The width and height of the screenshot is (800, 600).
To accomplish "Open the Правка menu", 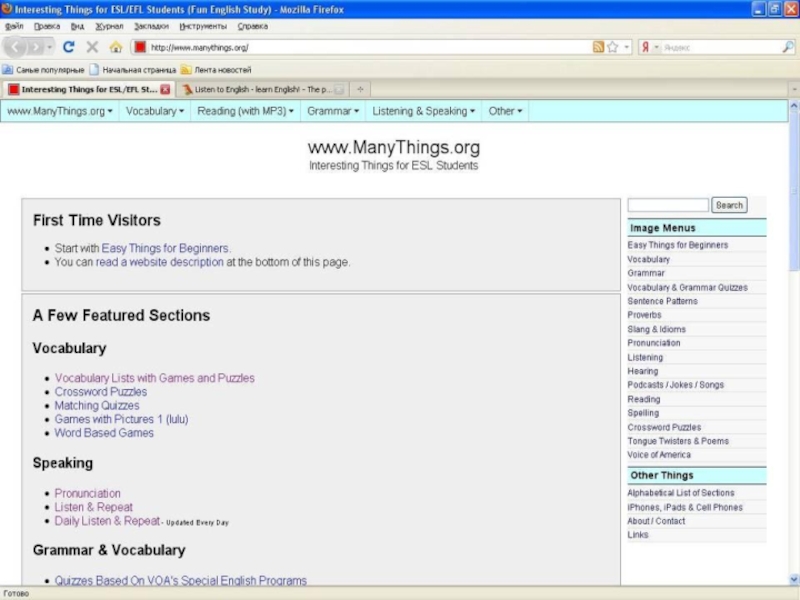I will [x=47, y=26].
